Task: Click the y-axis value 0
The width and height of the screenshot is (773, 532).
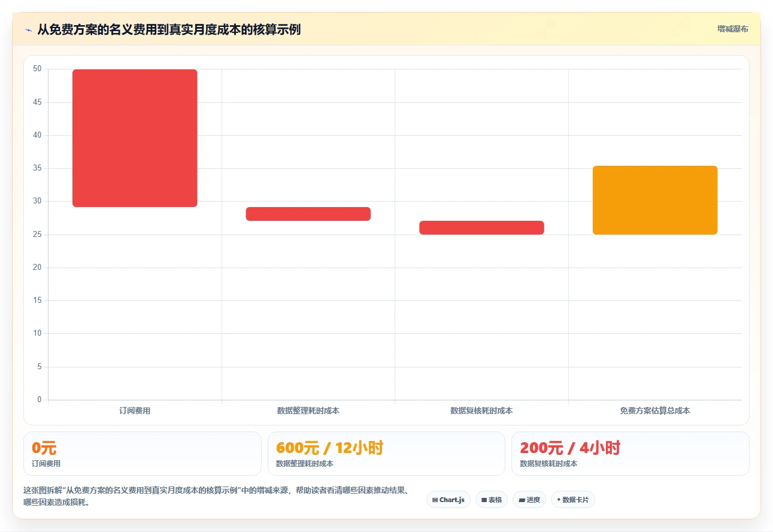Action: pyautogui.click(x=40, y=400)
